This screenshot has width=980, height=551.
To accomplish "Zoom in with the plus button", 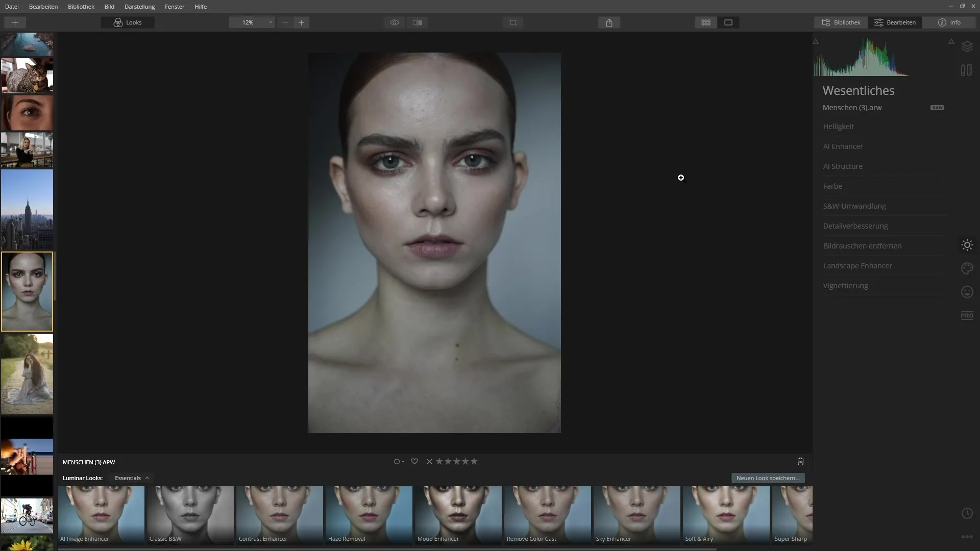I will pos(301,22).
